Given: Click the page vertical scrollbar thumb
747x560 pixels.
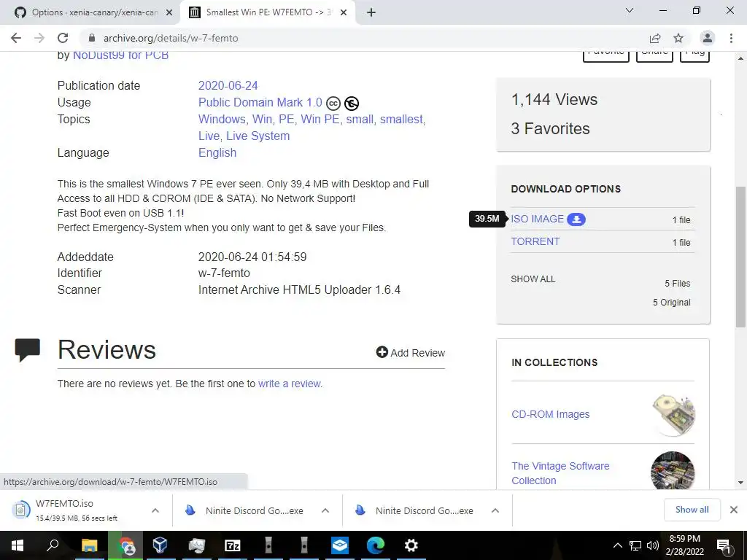Looking at the screenshot, I should pyautogui.click(x=740, y=257).
